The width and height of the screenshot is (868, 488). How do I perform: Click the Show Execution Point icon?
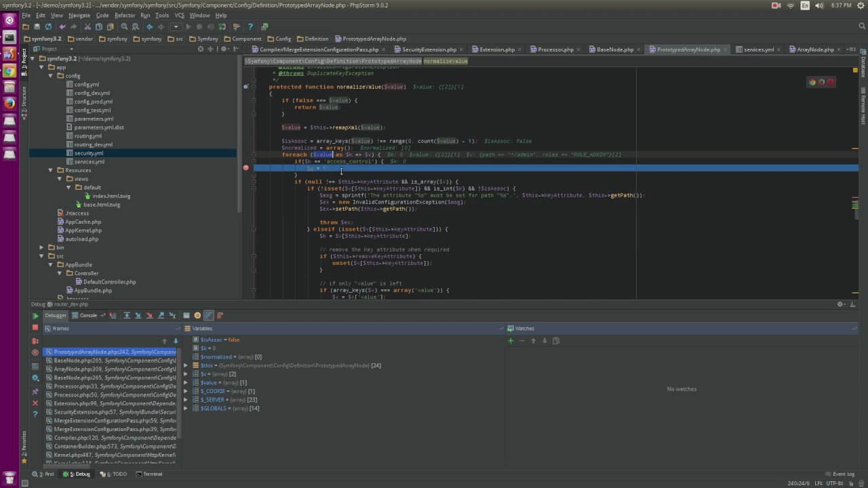tap(113, 315)
